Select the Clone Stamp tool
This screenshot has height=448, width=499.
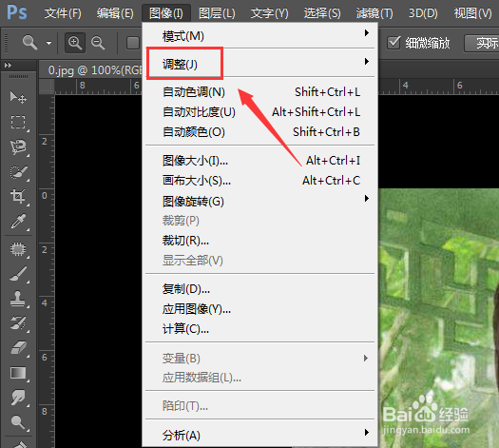coord(18,299)
